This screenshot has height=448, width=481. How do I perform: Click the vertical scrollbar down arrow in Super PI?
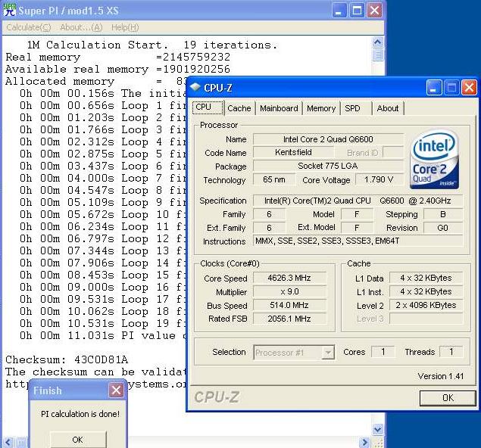coord(378,429)
